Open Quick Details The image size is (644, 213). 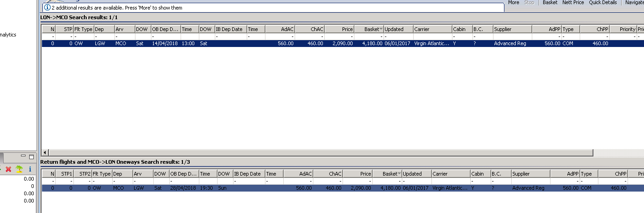point(603,3)
